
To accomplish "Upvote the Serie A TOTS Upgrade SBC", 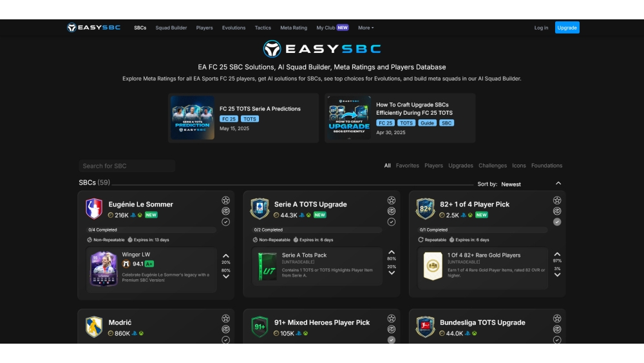I will (392, 252).
